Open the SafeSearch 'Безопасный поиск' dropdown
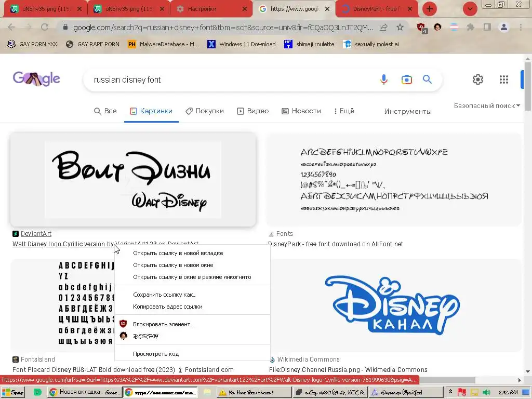 [487, 106]
